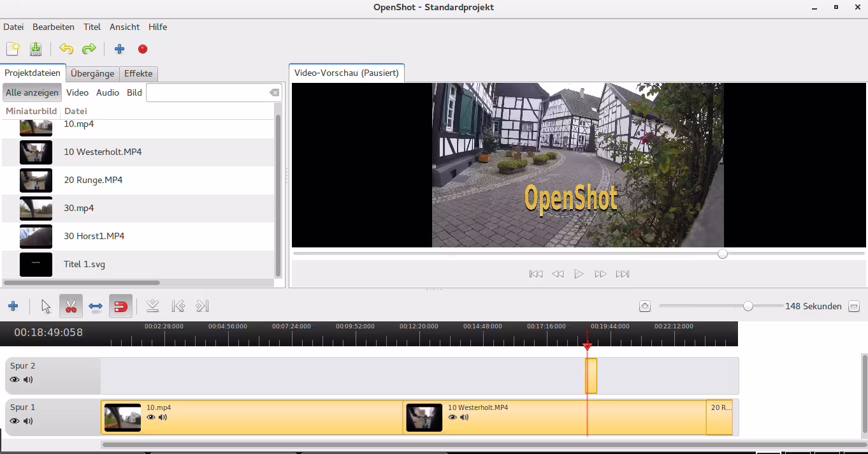Image resolution: width=868 pixels, height=454 pixels.
Task: Undo the last action
Action: (66, 49)
